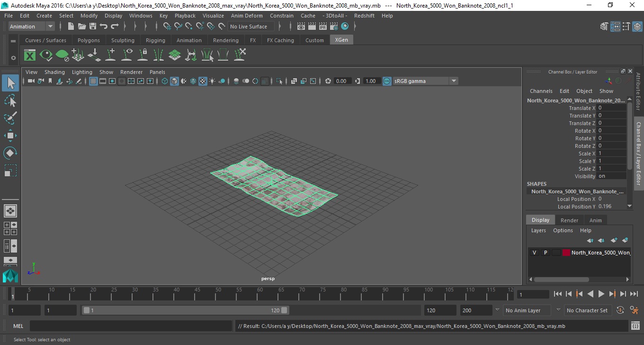Toggle layer playback P box
Screen dimensions: 644x345
click(545, 253)
